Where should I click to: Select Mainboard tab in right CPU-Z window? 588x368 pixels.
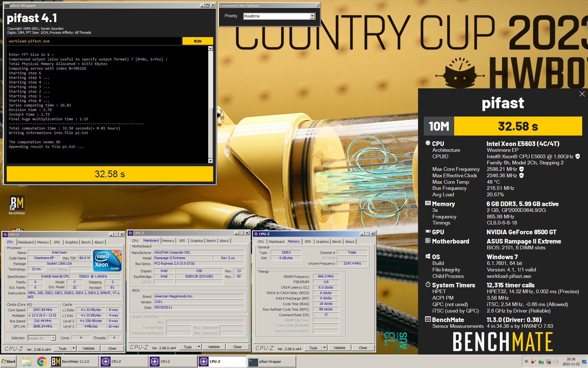tap(277, 242)
